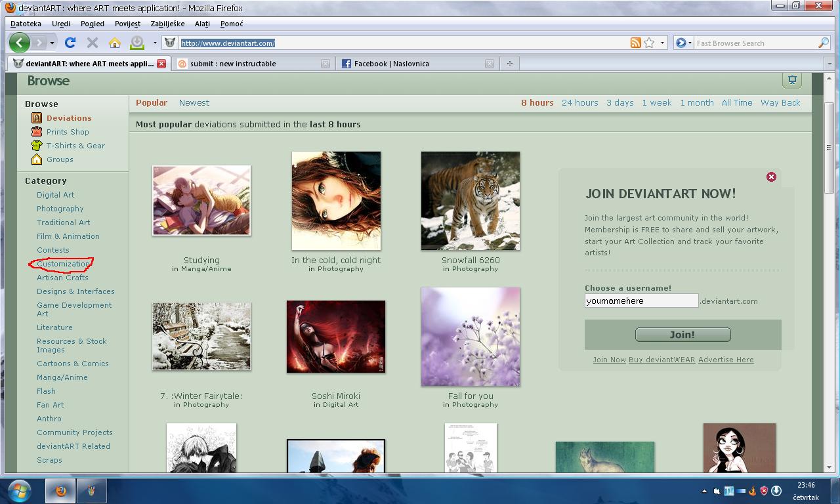Click the red shield security tray icon

764,491
